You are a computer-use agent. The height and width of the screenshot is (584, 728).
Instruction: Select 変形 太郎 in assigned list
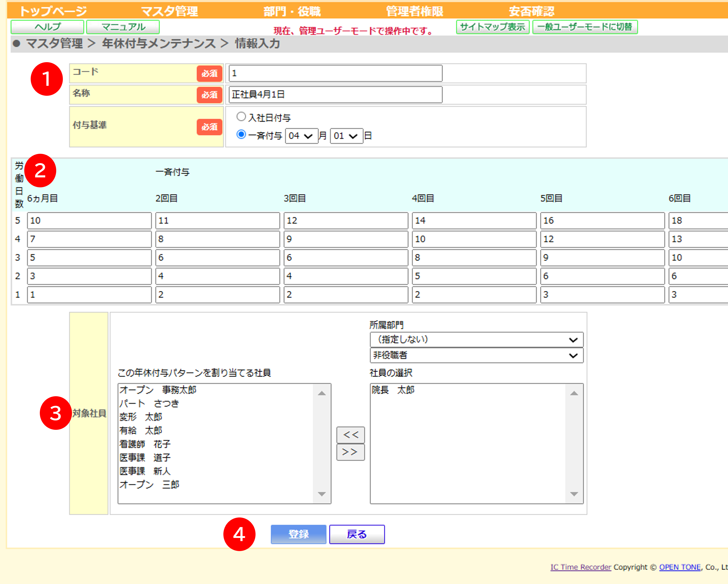(x=140, y=417)
